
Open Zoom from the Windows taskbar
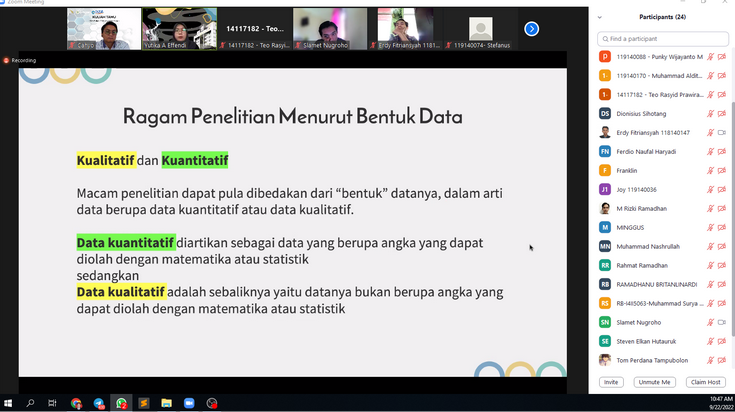(x=188, y=403)
